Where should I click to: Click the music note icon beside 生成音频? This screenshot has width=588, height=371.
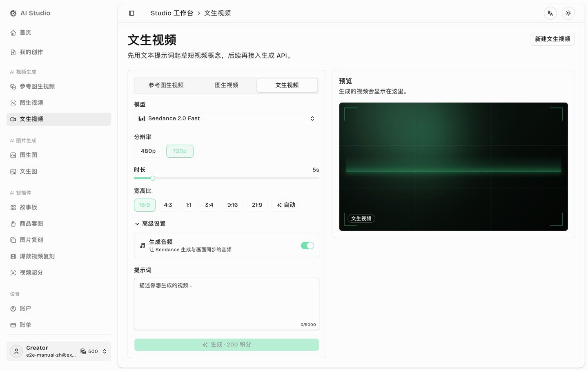pyautogui.click(x=143, y=246)
